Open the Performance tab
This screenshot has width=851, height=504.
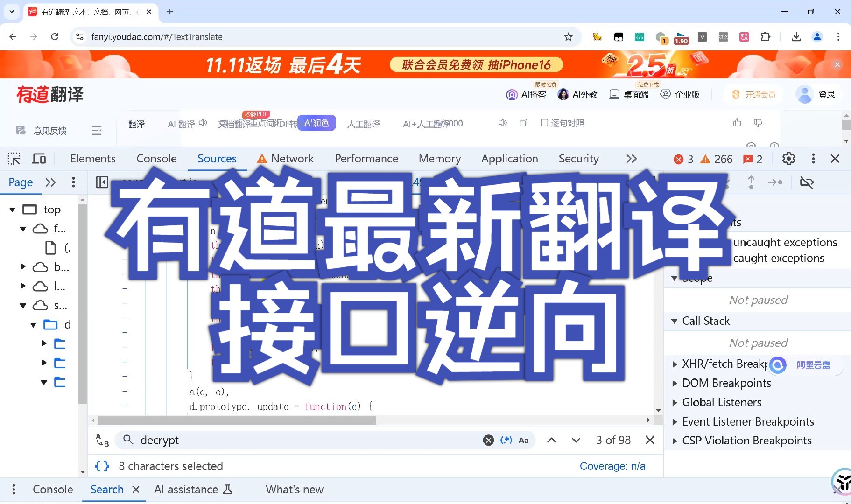(366, 159)
